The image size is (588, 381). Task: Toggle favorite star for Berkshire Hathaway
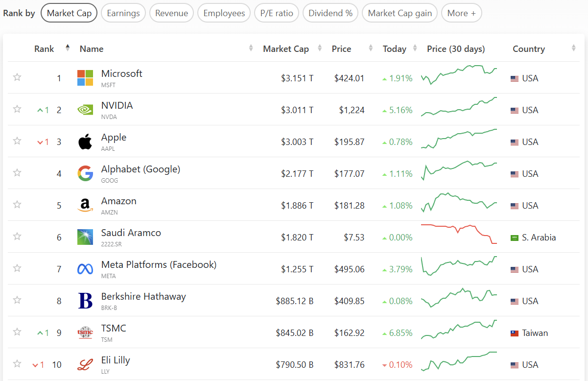point(17,300)
